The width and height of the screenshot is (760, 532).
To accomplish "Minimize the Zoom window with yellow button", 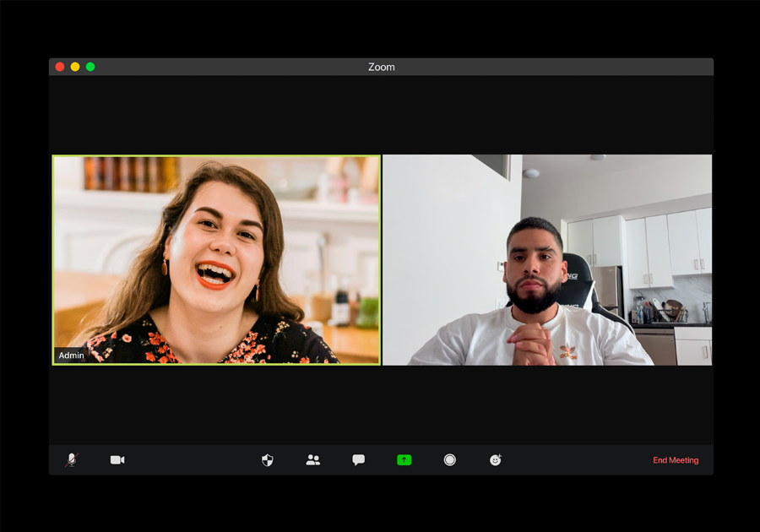I will click(x=75, y=67).
